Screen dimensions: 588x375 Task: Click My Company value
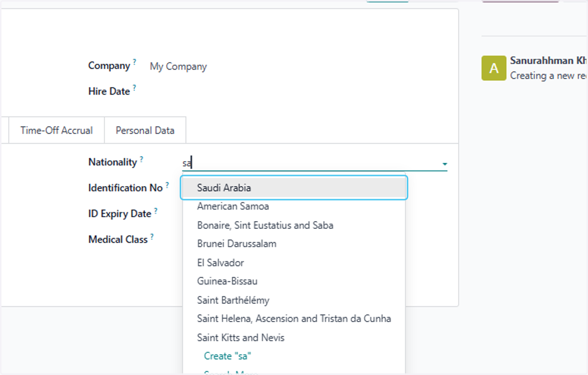pos(178,67)
